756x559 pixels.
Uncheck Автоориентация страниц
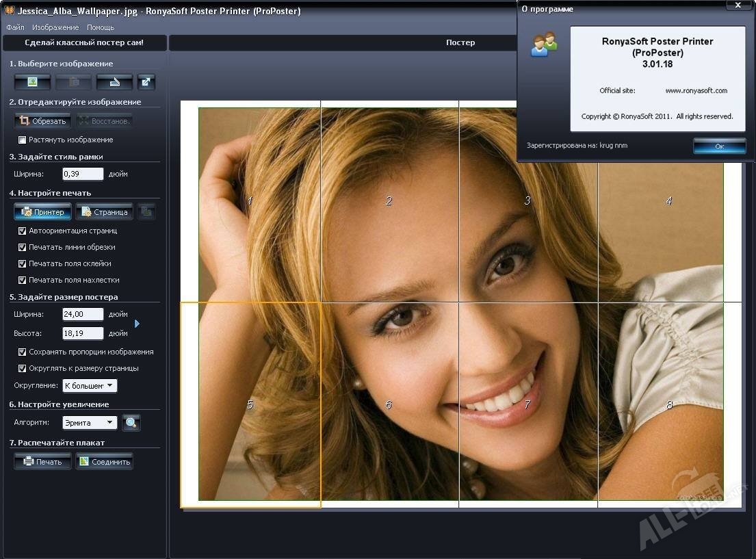(23, 231)
